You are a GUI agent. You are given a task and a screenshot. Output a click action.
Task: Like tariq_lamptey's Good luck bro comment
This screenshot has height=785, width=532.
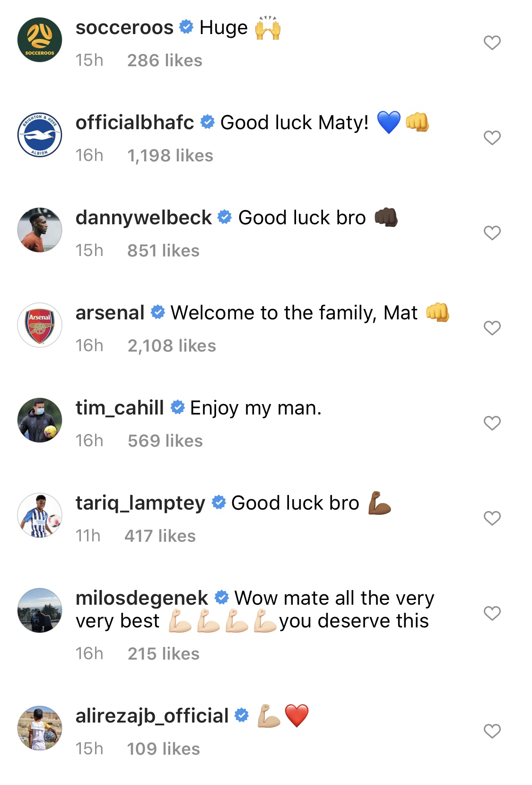pyautogui.click(x=492, y=519)
